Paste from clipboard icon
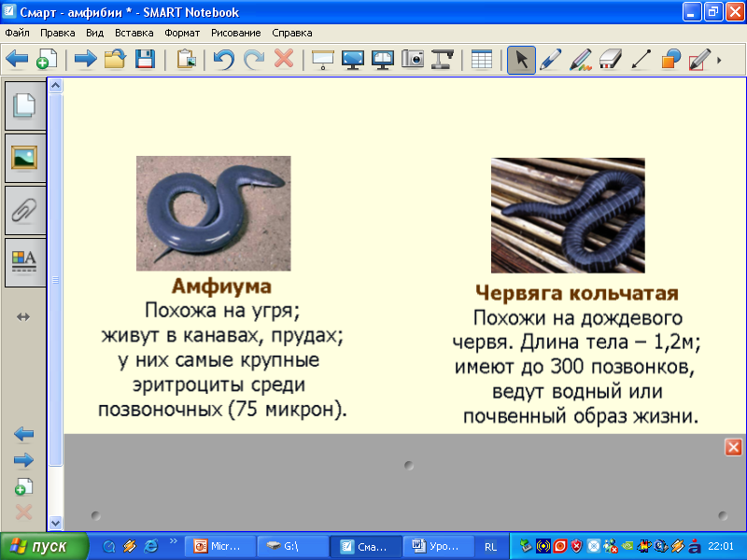 (186, 60)
